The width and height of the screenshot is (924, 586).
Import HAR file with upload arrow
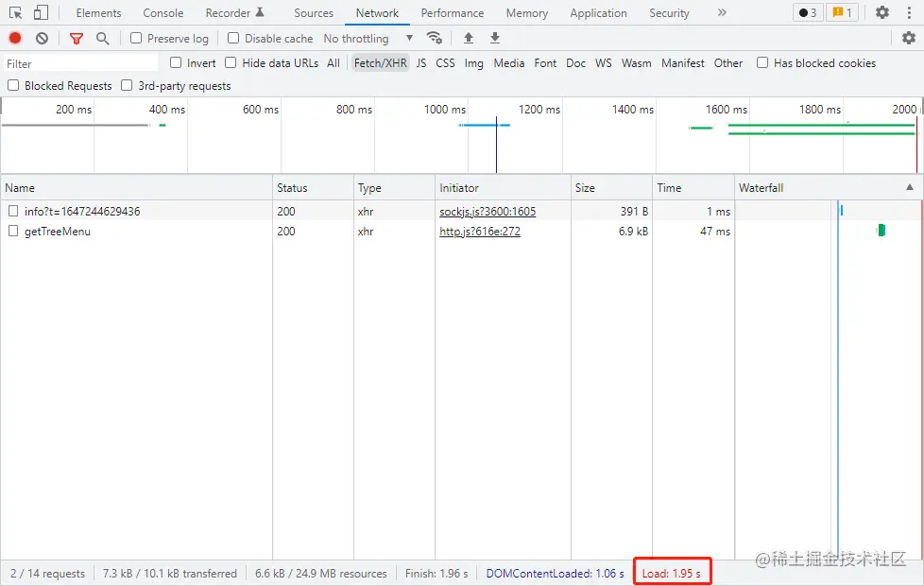[469, 39]
